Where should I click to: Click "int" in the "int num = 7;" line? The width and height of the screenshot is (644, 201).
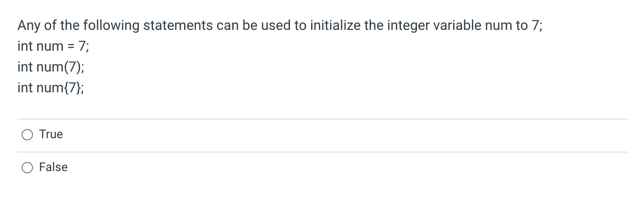[x=25, y=46]
